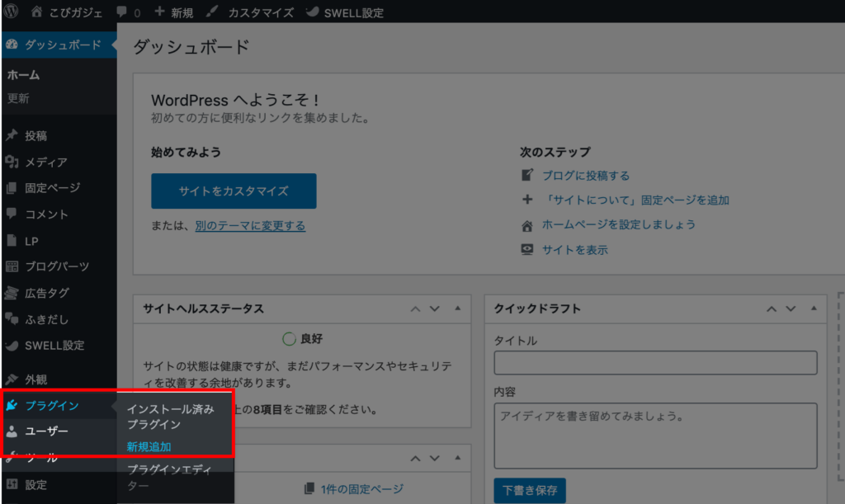Viewport: 845px width, 504px height.
Task: Move the panel above 1件の固定ページ up
Action: coord(415,459)
